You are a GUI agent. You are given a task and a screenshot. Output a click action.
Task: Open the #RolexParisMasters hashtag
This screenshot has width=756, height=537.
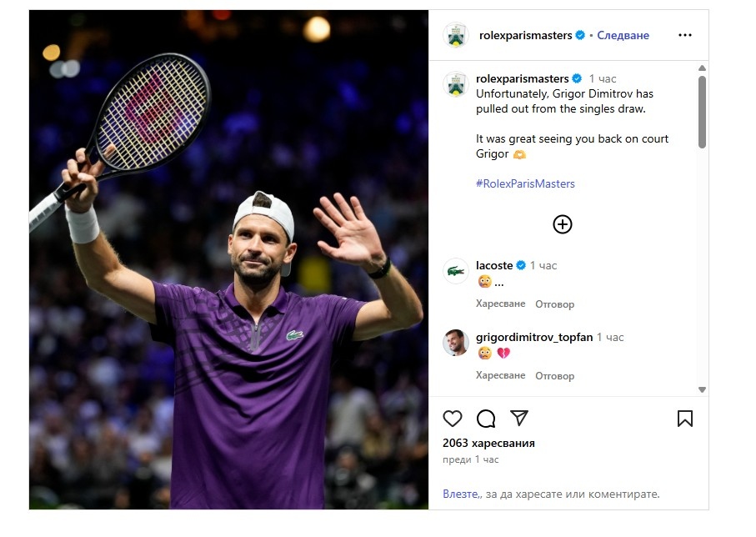(x=525, y=183)
